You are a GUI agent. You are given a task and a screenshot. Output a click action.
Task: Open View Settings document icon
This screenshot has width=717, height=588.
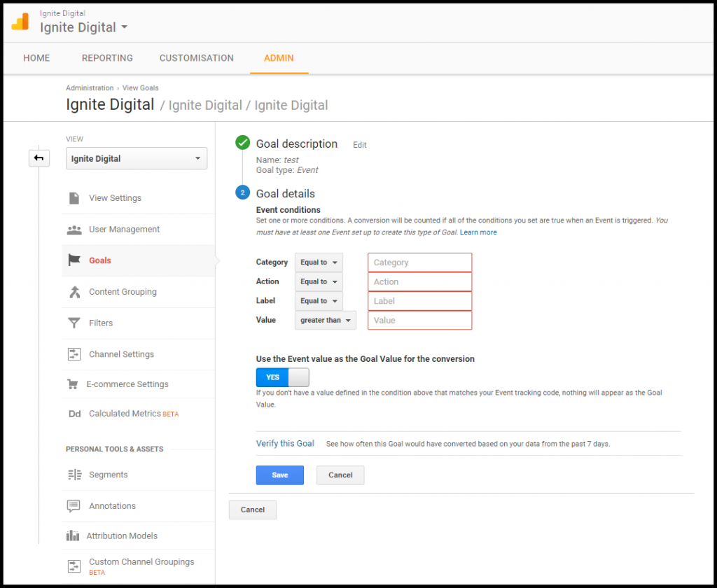coord(74,198)
